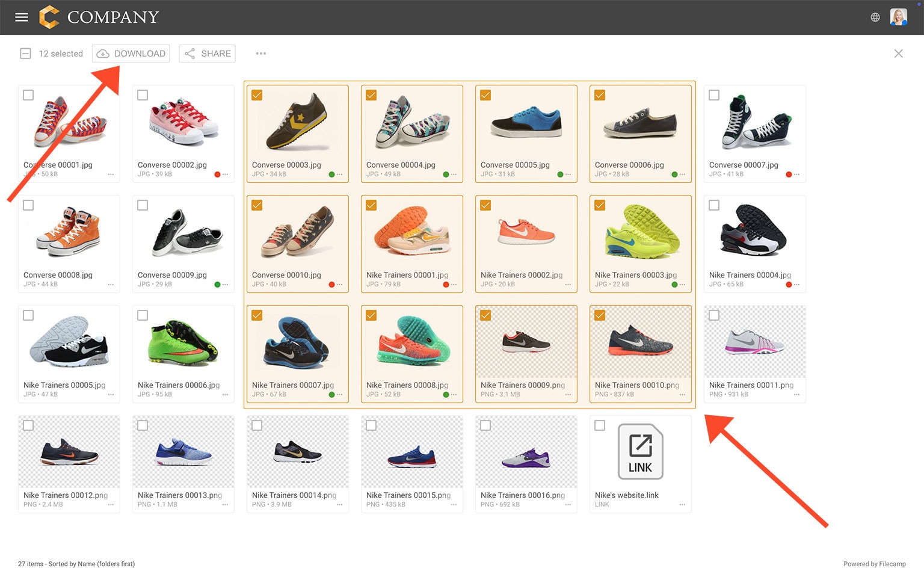Click green status dot on Converse 00009.jpg
The image size is (924, 577).
[217, 285]
